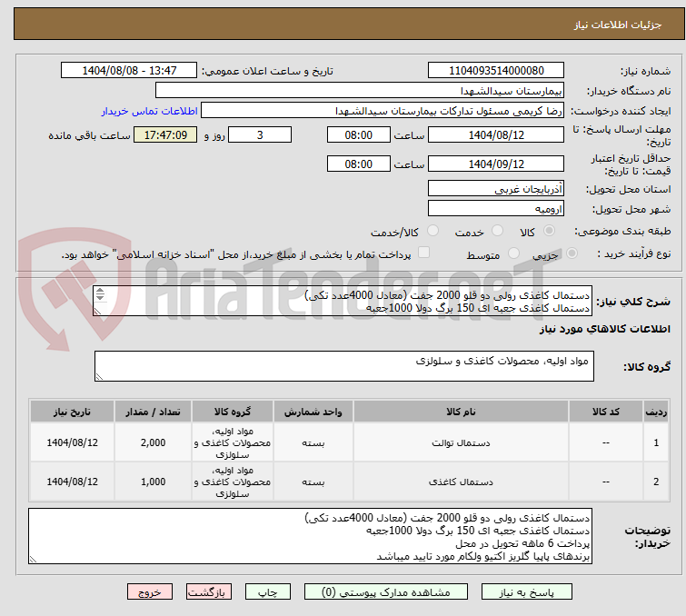Viewport: 686px width, 616px height.
Task: Click the response deadline time 08:00 field
Action: point(359,134)
